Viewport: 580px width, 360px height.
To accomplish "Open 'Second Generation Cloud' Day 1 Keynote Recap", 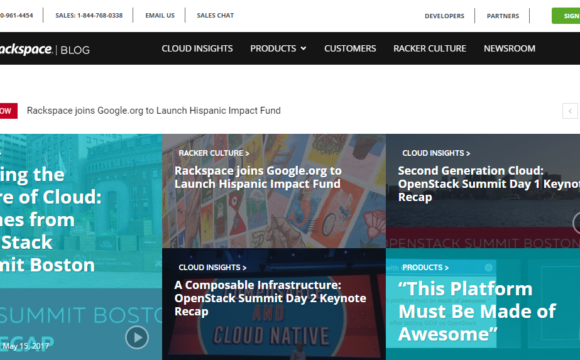I will 489,184.
